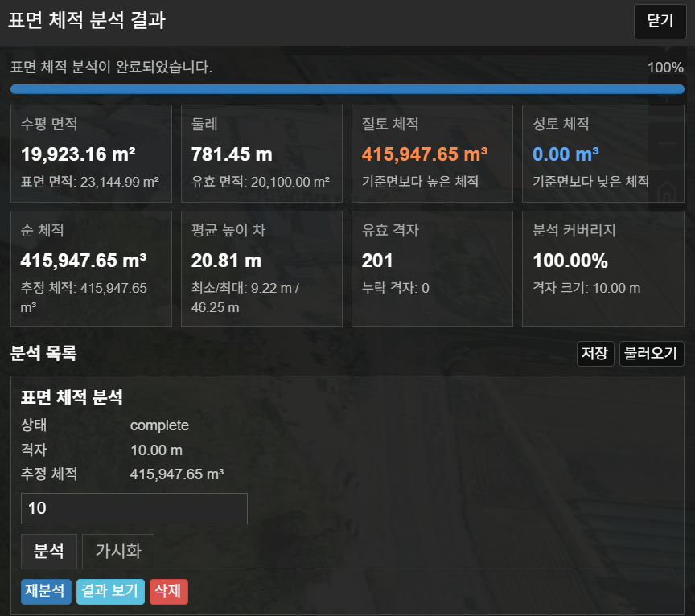Viewport: 695px width, 616px height.
Task: Click the 유효 격자 value 201
Action: tap(376, 260)
